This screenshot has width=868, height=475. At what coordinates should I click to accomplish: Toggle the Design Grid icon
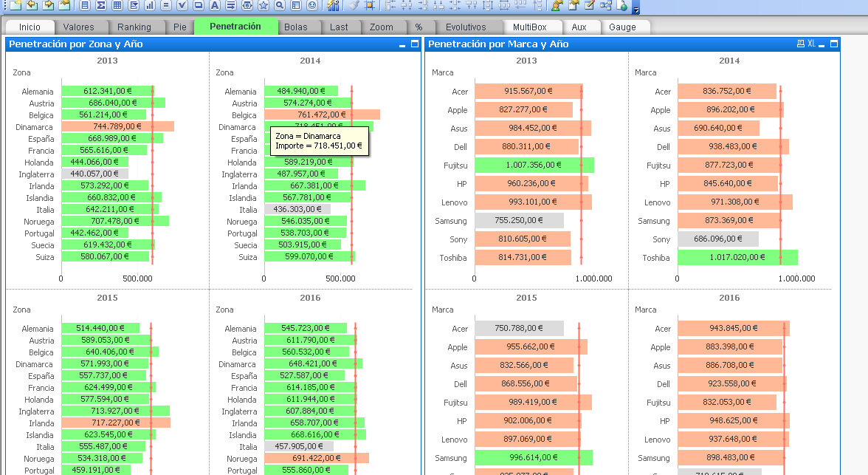point(369,6)
